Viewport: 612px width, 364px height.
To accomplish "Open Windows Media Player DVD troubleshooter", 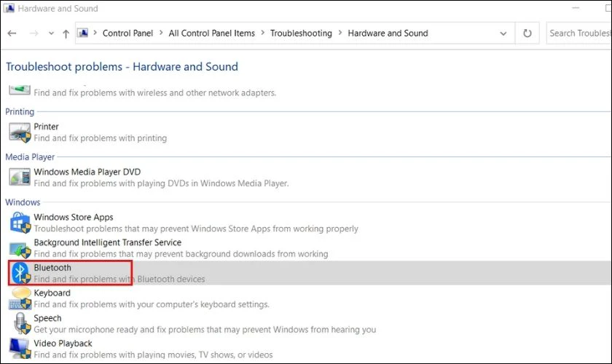I will (x=87, y=172).
